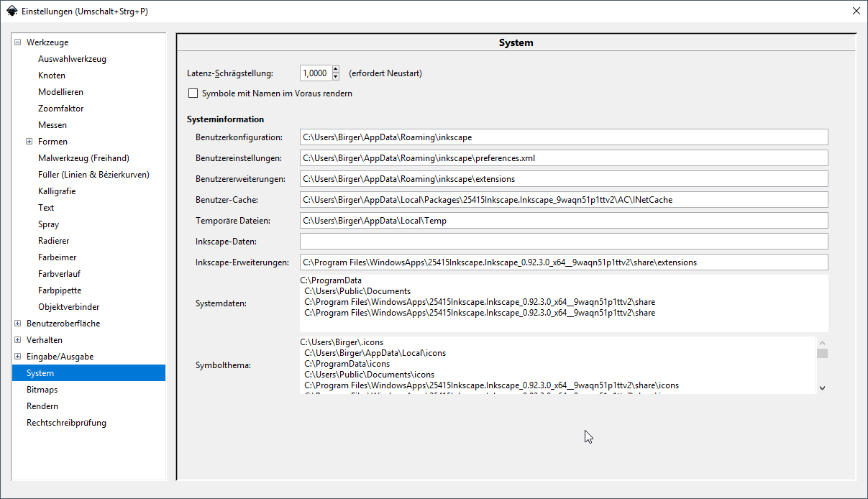Screen dimensions: 868x499
Task: Expand the Verhalten section
Action: (18, 340)
